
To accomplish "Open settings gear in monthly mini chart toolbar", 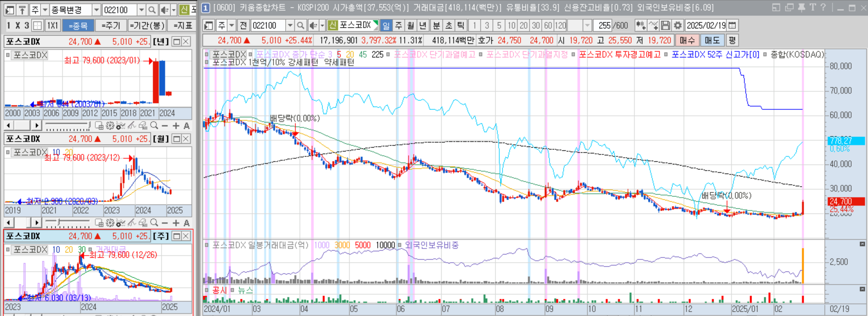I will pos(110,223).
